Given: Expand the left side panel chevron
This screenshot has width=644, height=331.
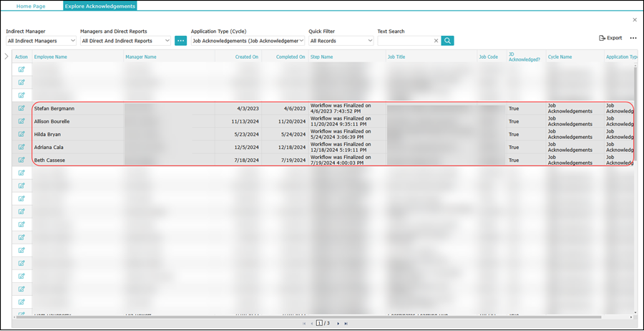Looking at the screenshot, I should tap(6, 56).
